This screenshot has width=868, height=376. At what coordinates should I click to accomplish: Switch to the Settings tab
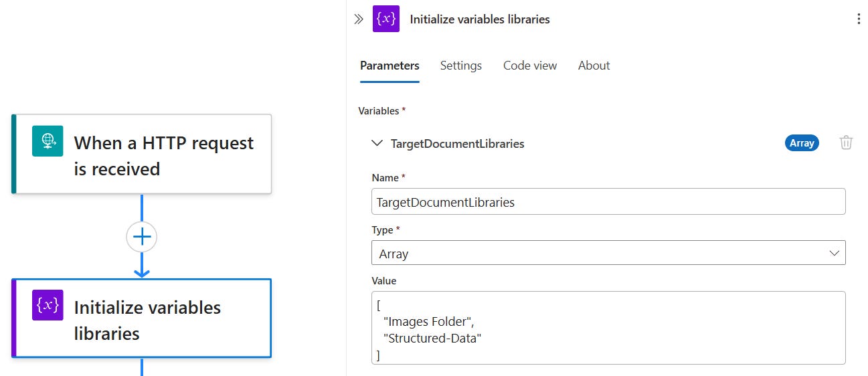click(x=461, y=66)
